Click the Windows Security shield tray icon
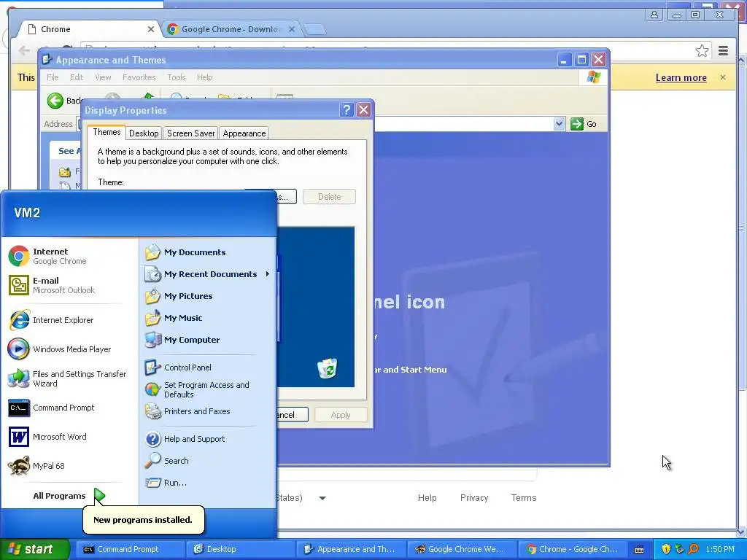This screenshot has width=747, height=560. (666, 549)
